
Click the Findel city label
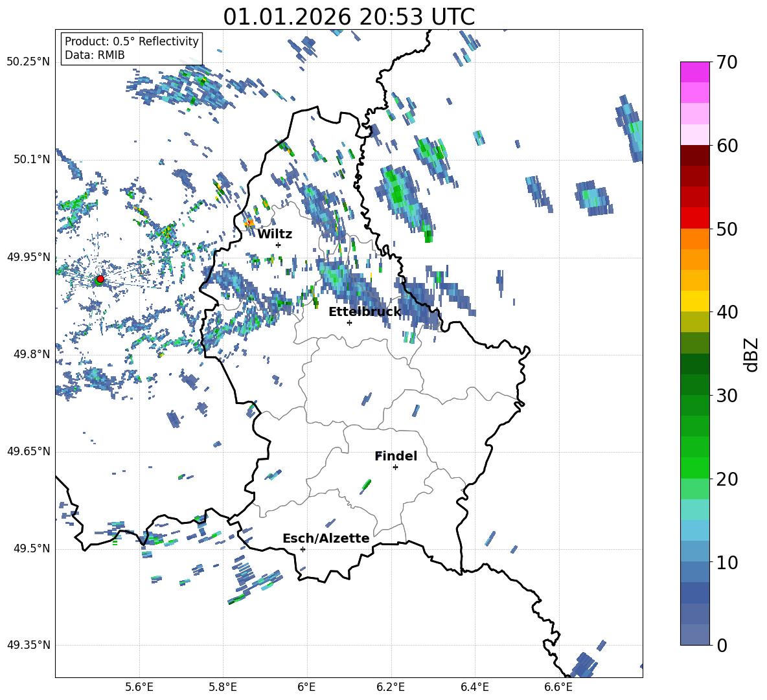[396, 456]
